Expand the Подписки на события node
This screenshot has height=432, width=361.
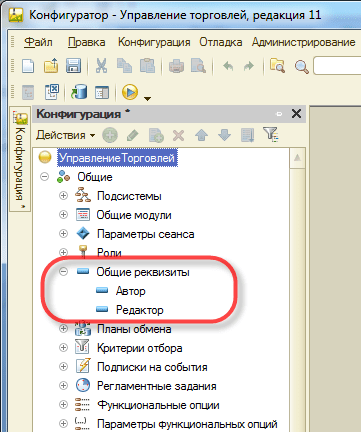click(x=63, y=367)
